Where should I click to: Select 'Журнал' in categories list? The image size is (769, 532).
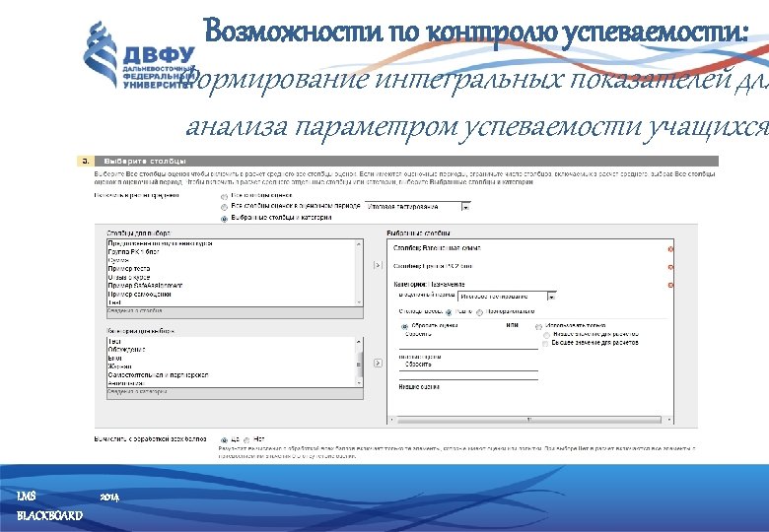[119, 366]
